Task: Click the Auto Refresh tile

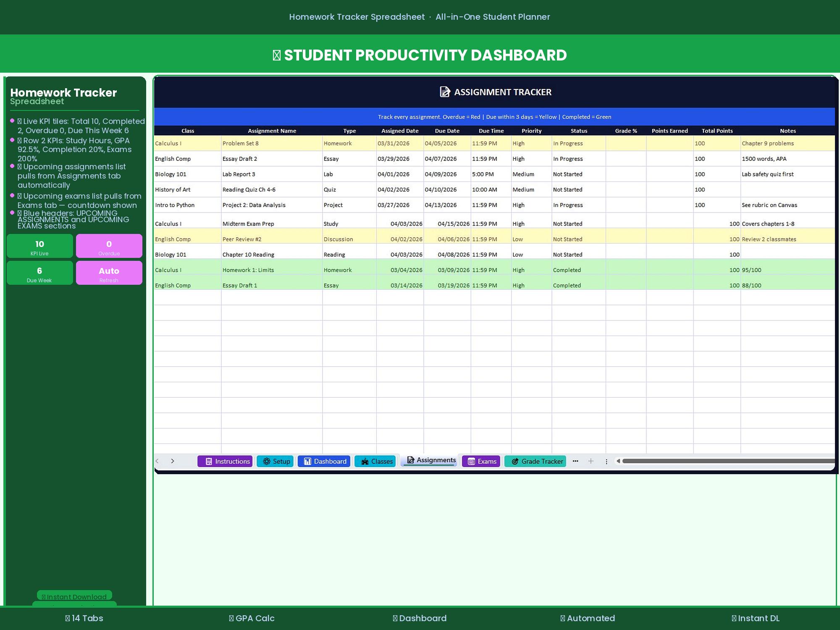Action: coord(109,273)
